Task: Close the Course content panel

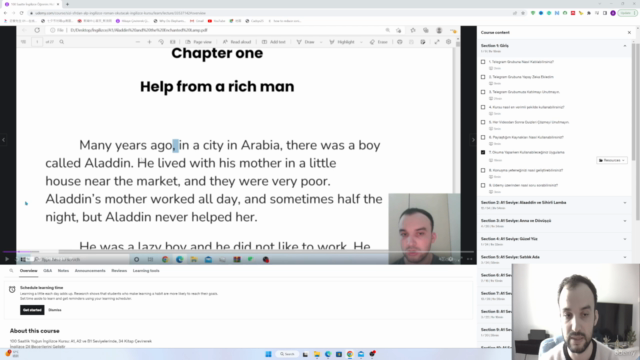Action: click(629, 33)
